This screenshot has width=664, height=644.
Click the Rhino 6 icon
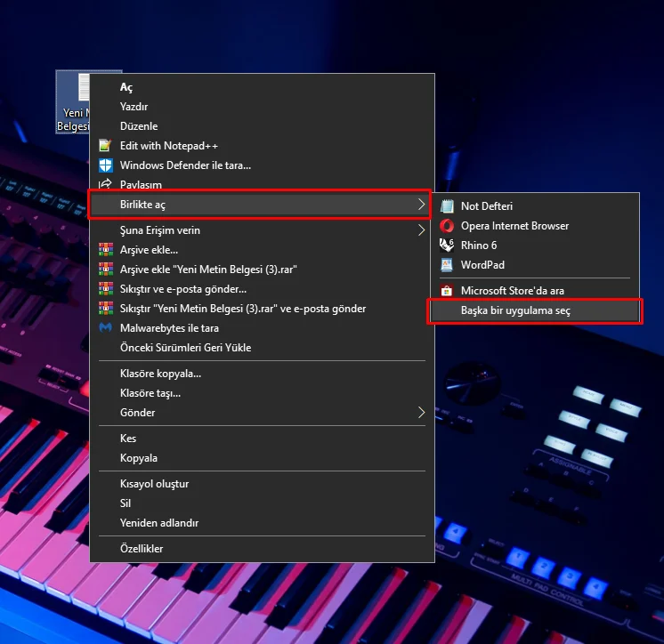[x=447, y=245]
